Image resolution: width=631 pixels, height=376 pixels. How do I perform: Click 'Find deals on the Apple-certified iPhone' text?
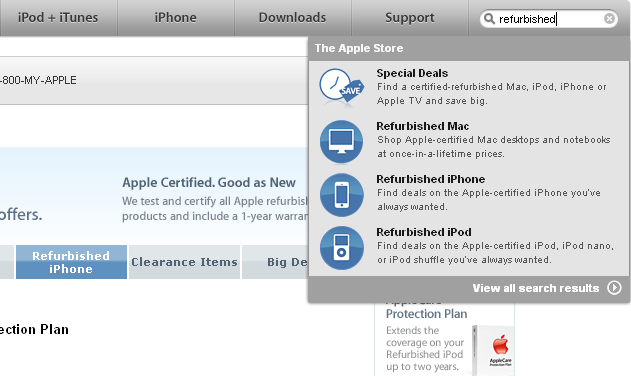pyautogui.click(x=489, y=200)
